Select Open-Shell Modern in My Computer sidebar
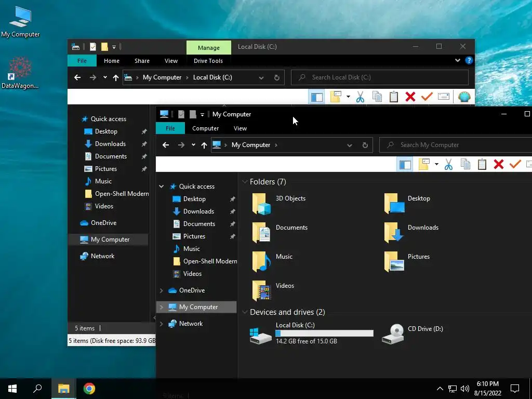532x399 pixels. pyautogui.click(x=205, y=261)
